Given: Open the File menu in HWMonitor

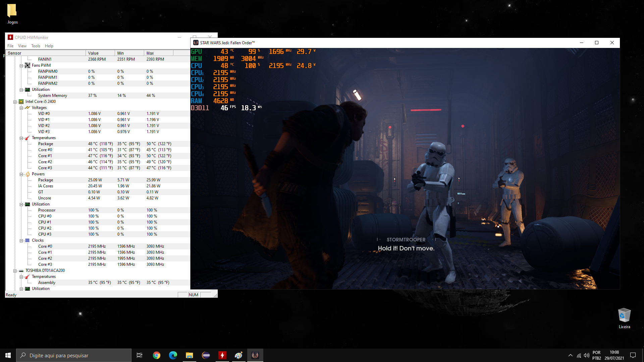Looking at the screenshot, I should point(10,46).
